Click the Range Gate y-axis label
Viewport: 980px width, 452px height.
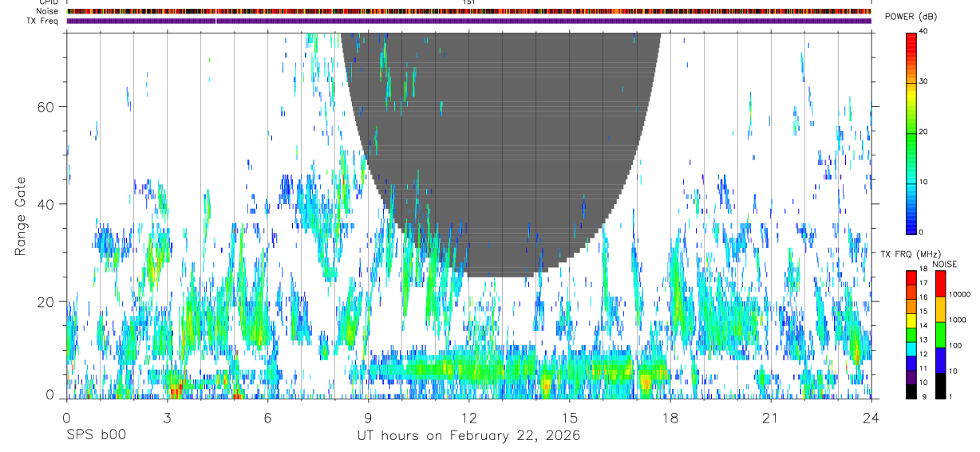coord(21,216)
